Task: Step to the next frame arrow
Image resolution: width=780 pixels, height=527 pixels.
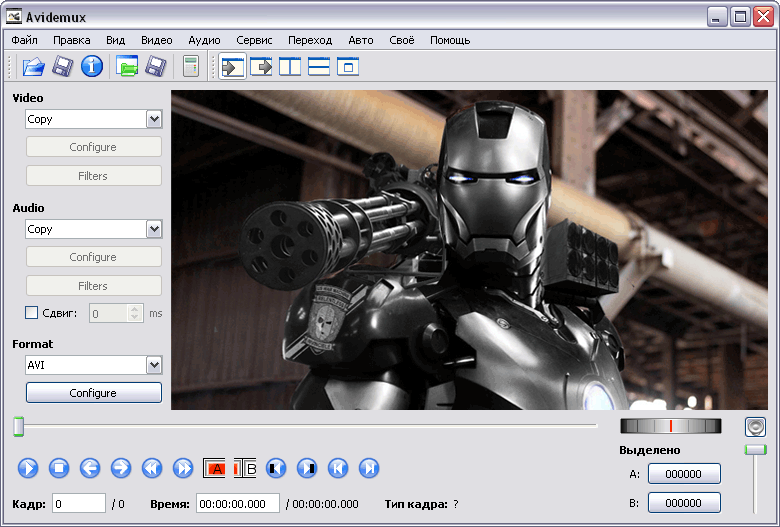Action: click(x=121, y=467)
